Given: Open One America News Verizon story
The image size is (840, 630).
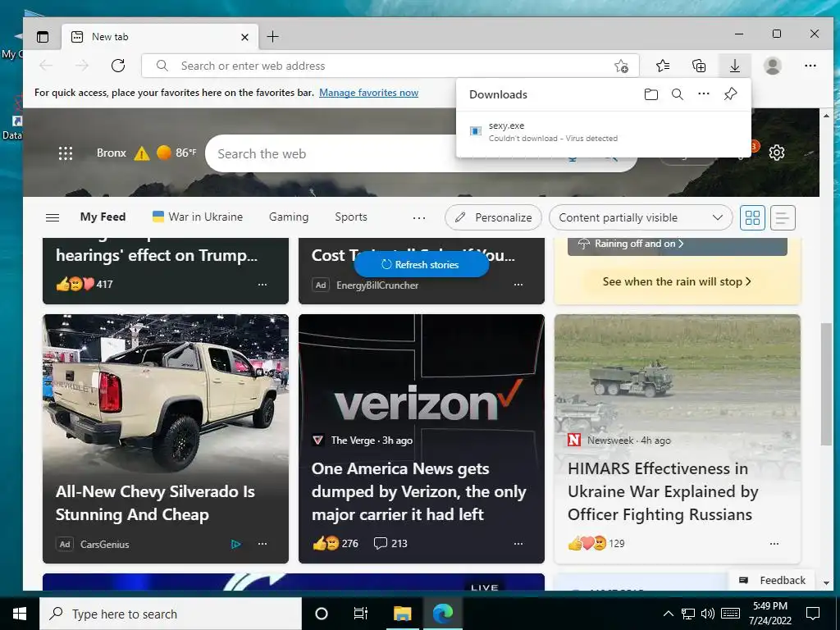Looking at the screenshot, I should pyautogui.click(x=422, y=439).
